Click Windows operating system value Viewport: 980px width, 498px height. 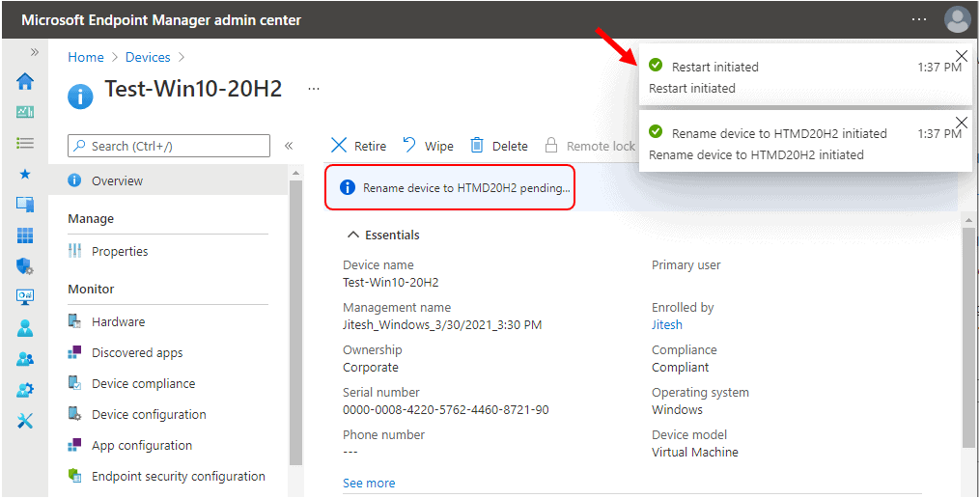677,410
